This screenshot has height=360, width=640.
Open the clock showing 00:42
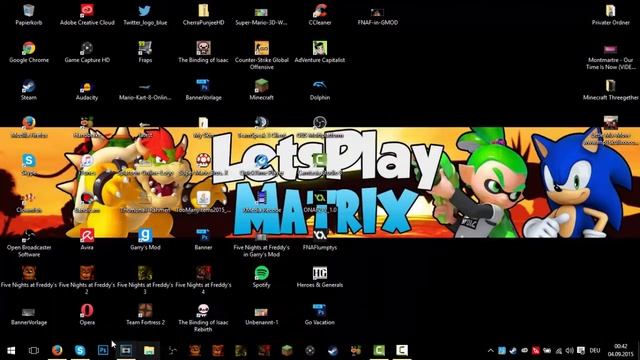(620, 350)
